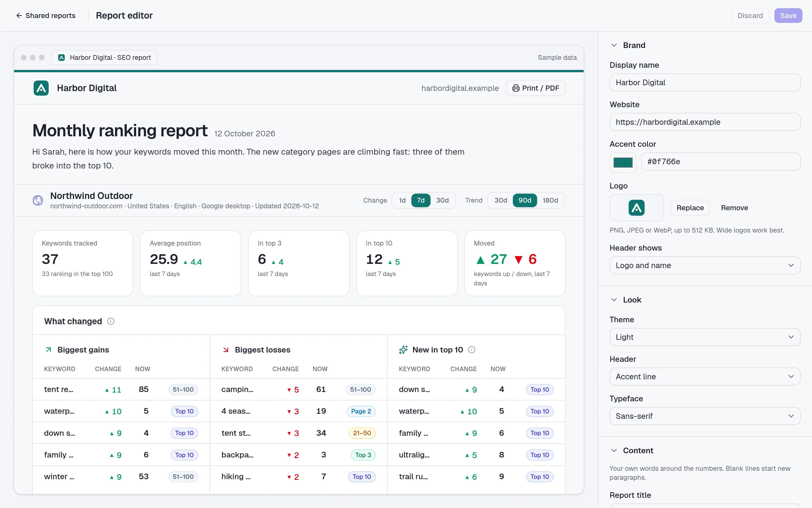Screen dimensions: 812x508
Task: Open the accent color swatch picker
Action: coord(623,163)
